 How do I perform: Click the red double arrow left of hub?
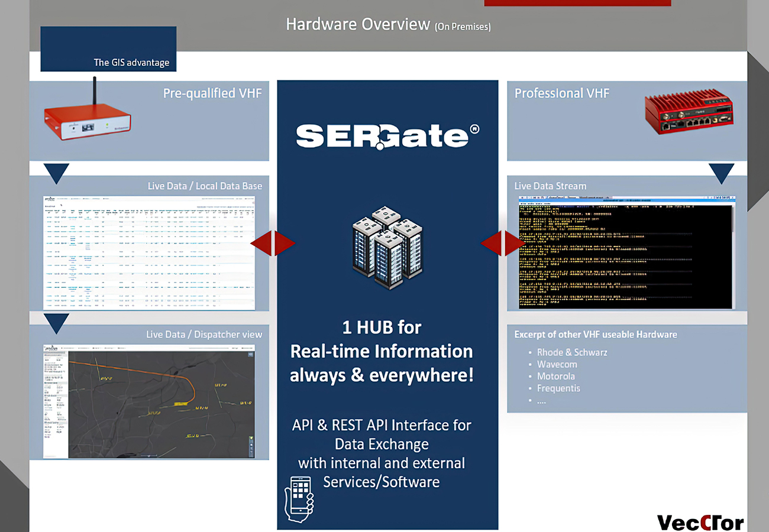tap(273, 243)
